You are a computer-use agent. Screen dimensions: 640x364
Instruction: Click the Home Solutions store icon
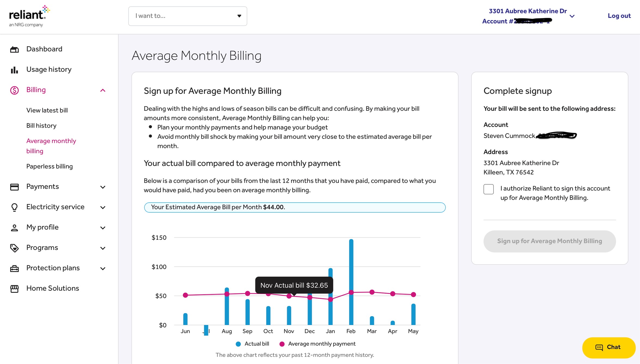pyautogui.click(x=14, y=289)
